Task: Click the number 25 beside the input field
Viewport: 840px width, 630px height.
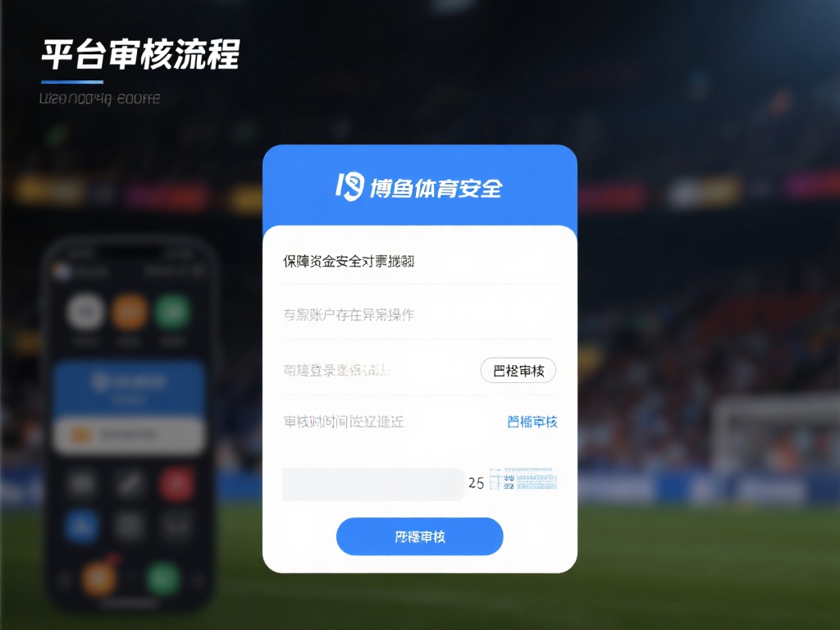Action: tap(476, 483)
